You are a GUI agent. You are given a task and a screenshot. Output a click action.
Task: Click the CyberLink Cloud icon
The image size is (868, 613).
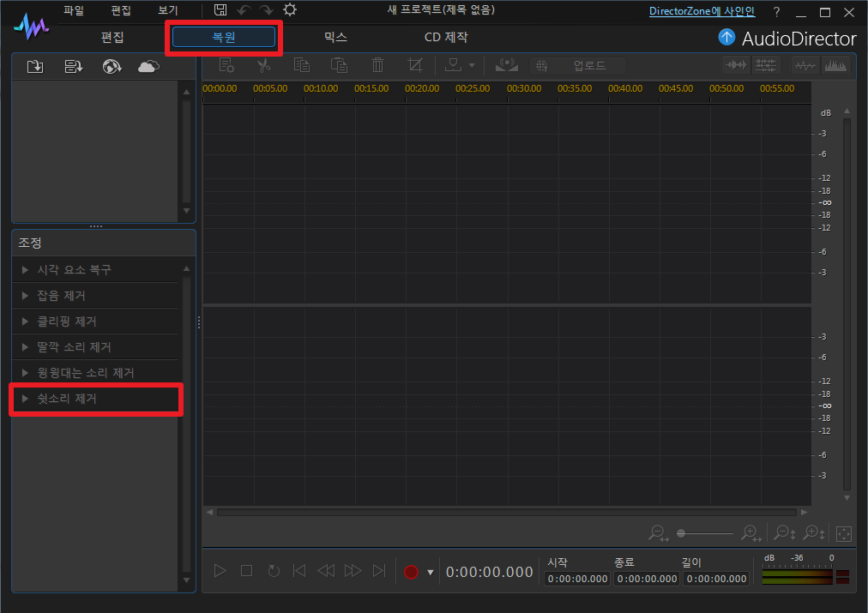pos(148,66)
